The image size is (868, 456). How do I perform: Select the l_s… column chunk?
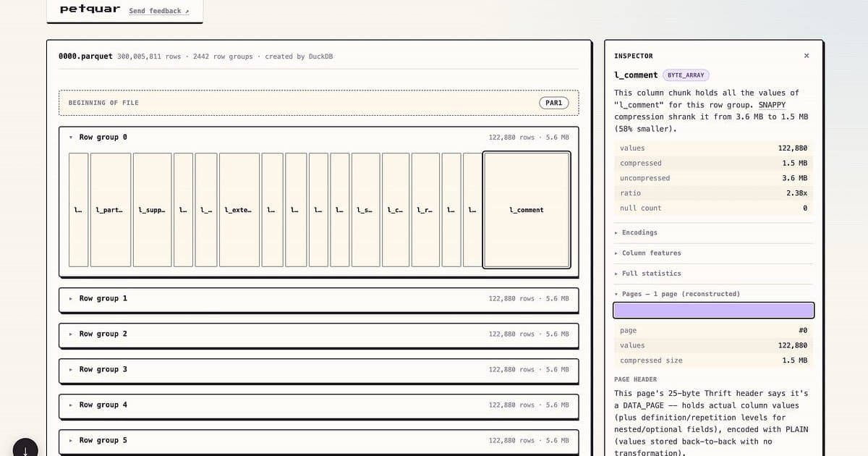pos(366,210)
